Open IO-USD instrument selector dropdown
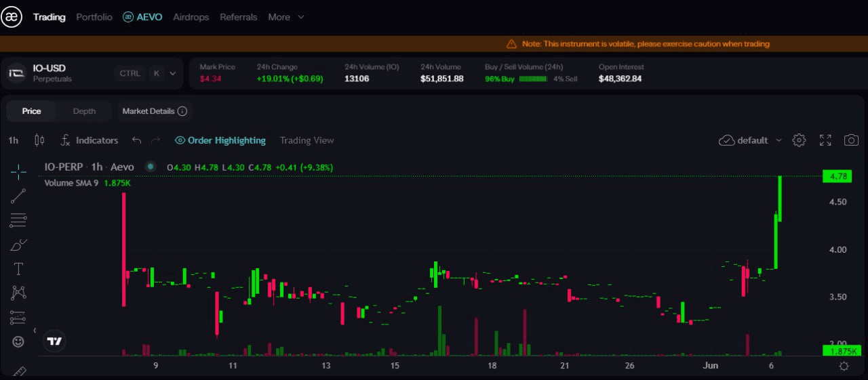 [173, 73]
